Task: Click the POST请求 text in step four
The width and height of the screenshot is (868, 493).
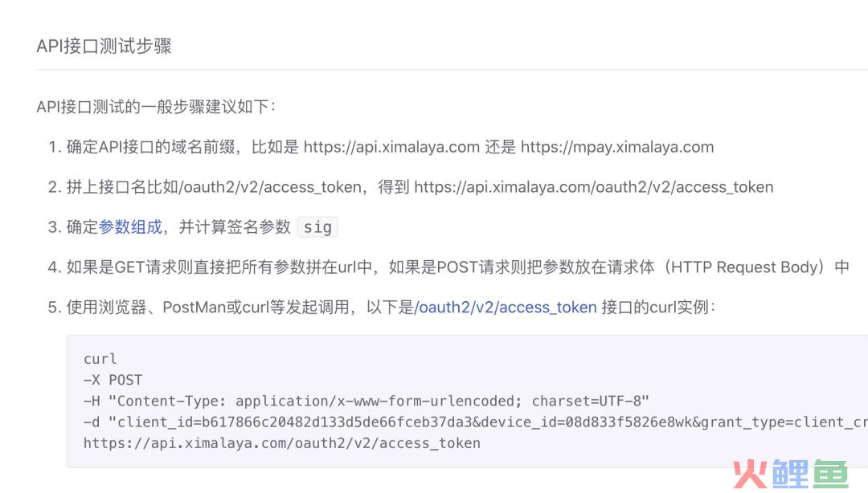Action: click(x=470, y=267)
